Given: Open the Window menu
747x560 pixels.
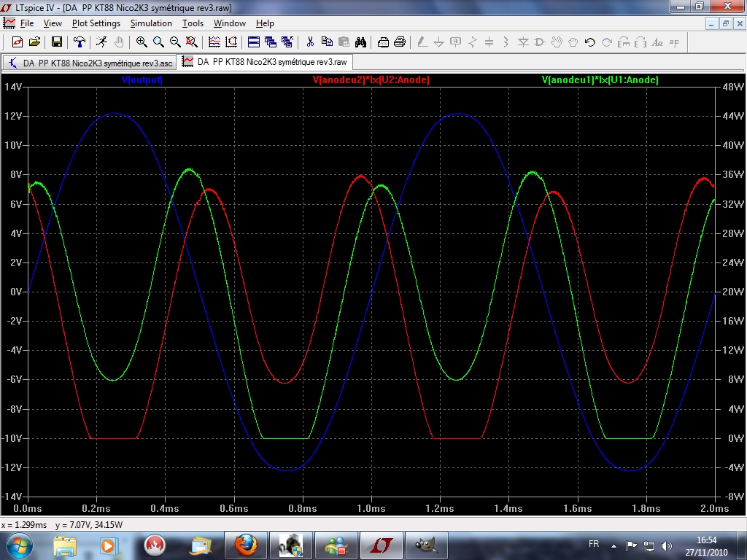Looking at the screenshot, I should [x=230, y=23].
